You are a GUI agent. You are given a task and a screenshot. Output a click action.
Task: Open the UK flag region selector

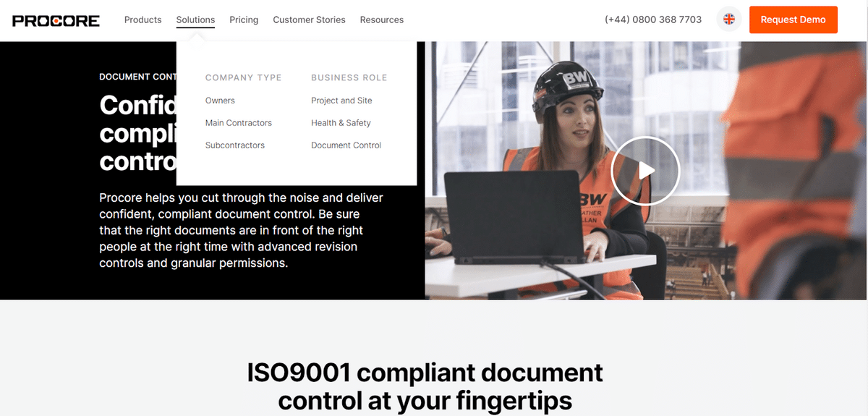coord(729,20)
